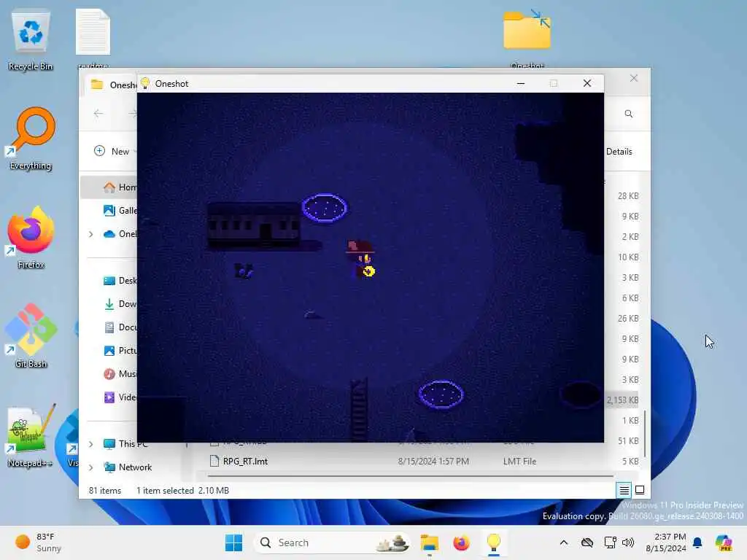Click the lower glowing blue pool in game
Viewport: 747px width, 560px height.
click(x=441, y=394)
